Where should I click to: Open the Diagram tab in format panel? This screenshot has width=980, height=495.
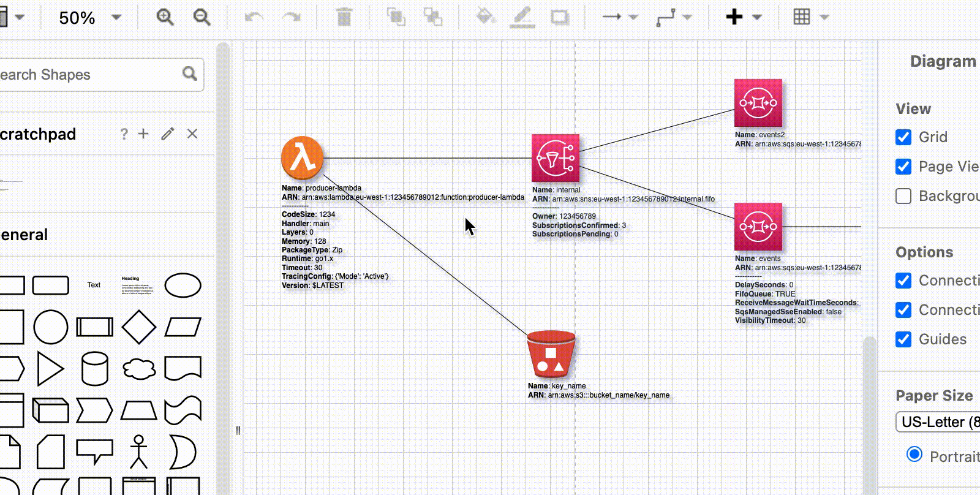tap(943, 61)
